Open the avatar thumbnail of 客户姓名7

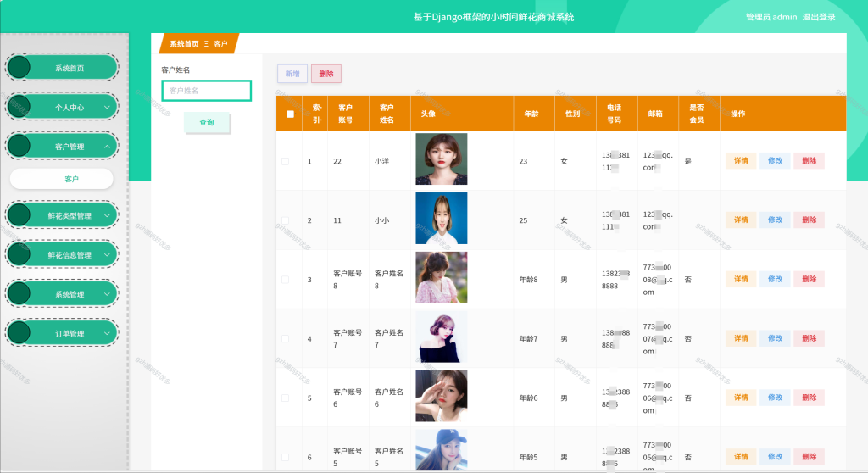(x=441, y=337)
